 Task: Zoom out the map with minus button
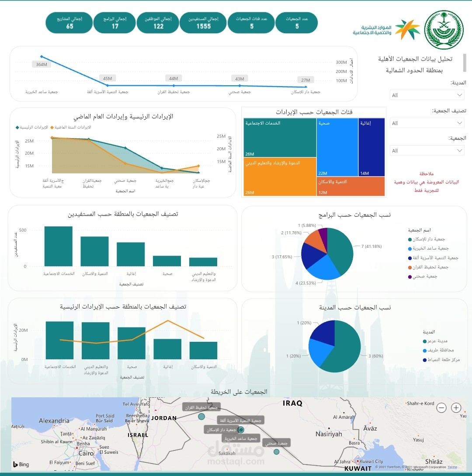(441, 408)
